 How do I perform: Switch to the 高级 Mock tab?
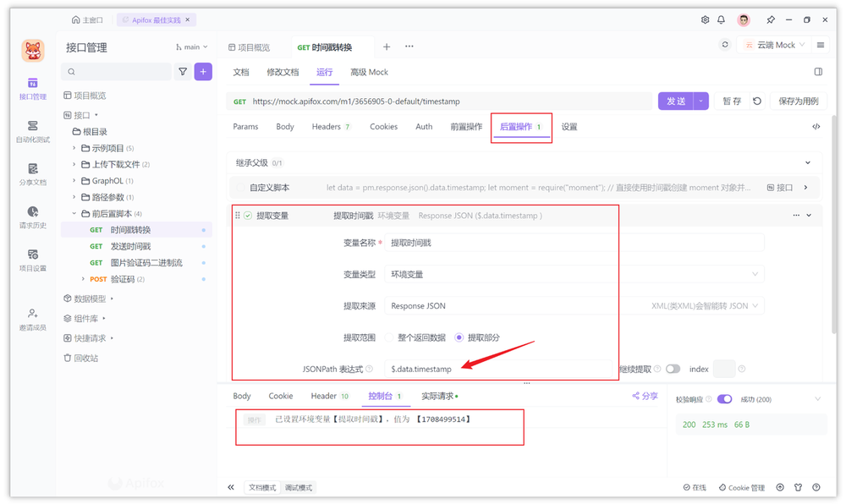tap(369, 73)
